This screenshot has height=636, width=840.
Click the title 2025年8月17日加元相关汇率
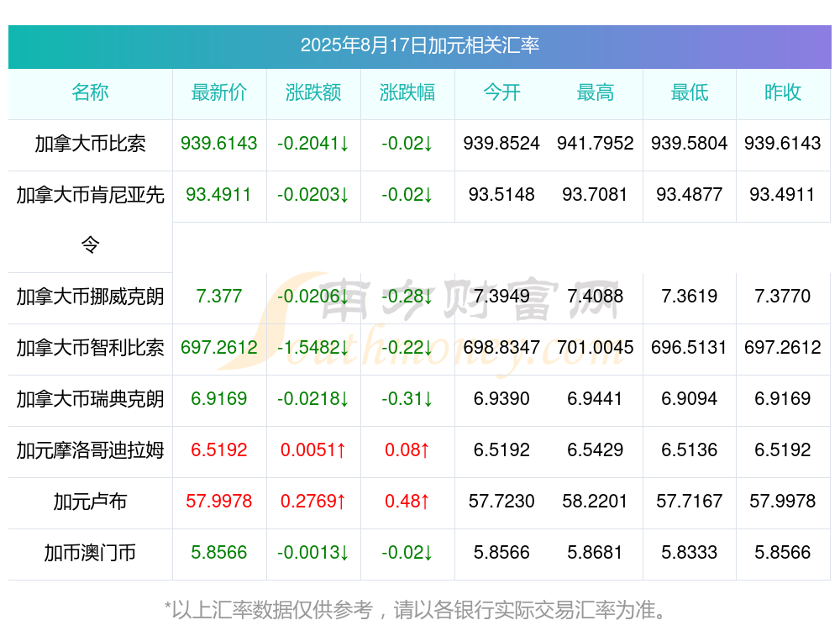419,45
